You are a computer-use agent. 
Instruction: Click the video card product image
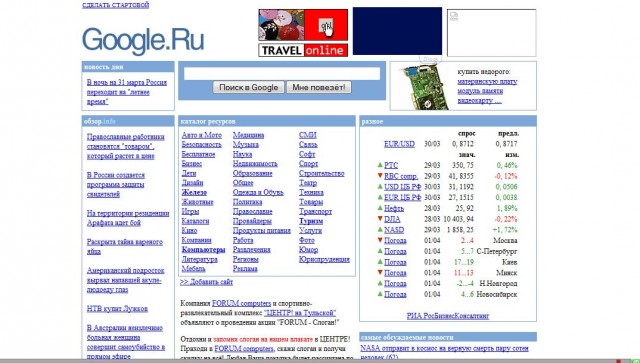[x=423, y=87]
